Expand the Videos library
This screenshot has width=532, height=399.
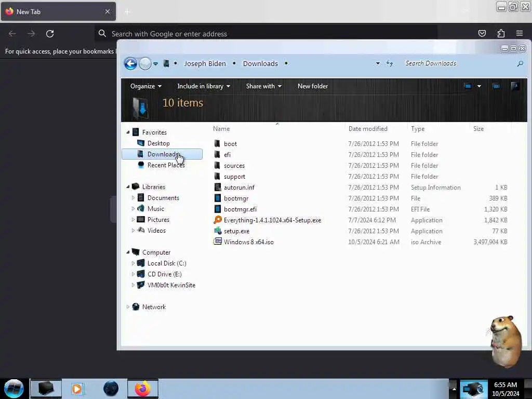tap(133, 230)
